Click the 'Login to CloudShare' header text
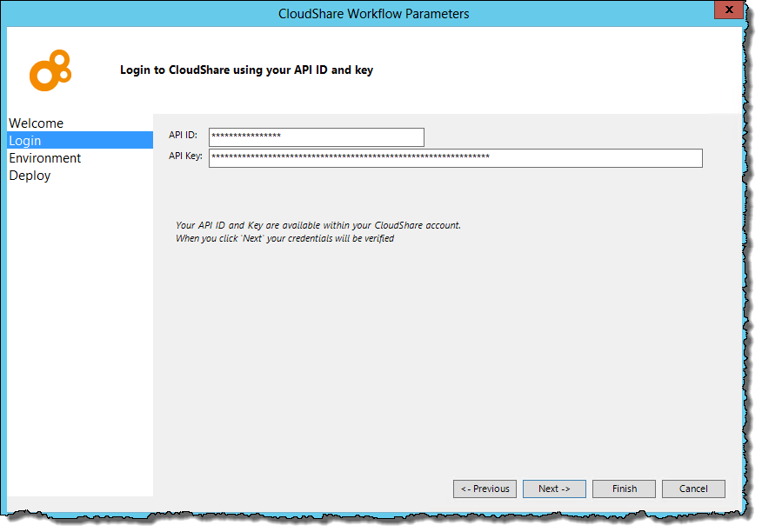 tap(246, 70)
